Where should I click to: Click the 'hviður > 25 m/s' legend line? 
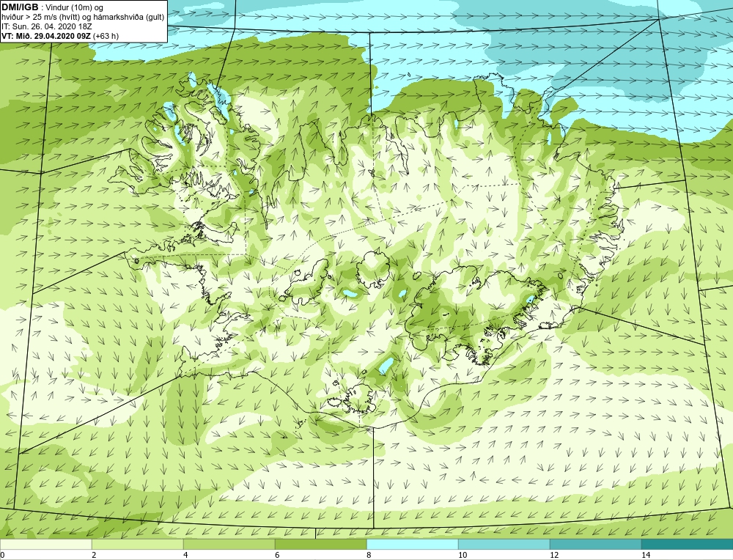pyautogui.click(x=83, y=18)
